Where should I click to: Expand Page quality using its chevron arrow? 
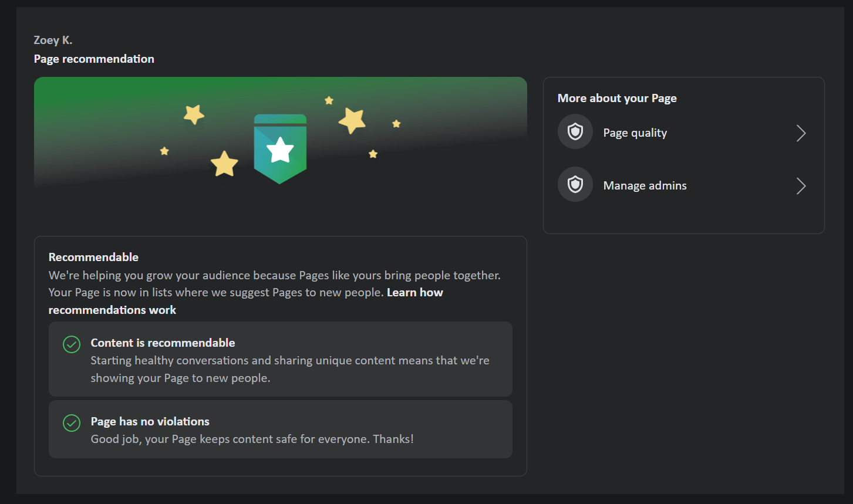801,133
